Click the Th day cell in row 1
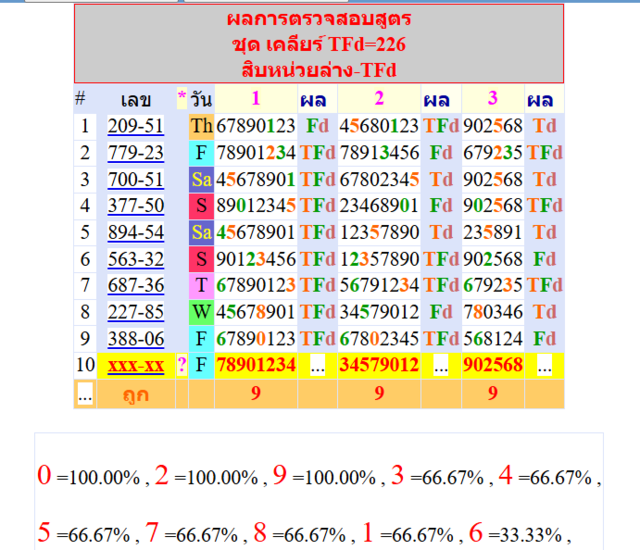 (201, 126)
